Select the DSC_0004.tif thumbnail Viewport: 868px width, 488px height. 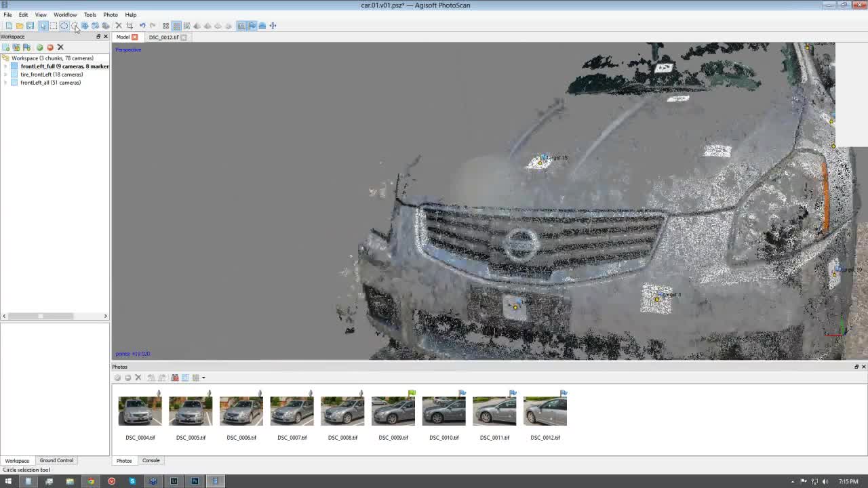(140, 411)
